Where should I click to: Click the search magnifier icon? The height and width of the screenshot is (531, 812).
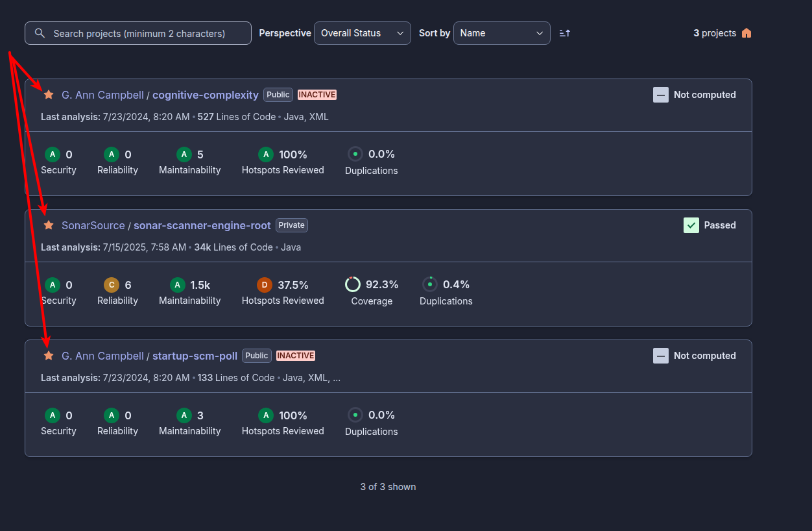pos(40,33)
